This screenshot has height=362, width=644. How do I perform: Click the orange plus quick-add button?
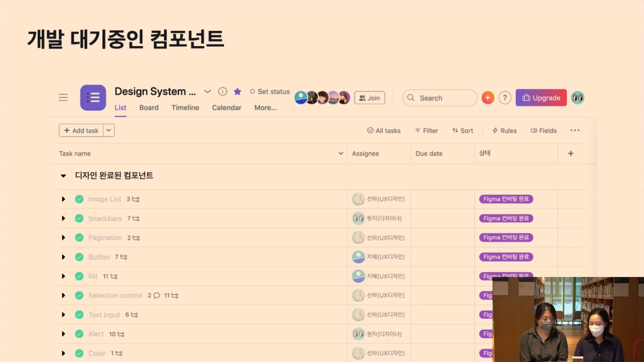488,98
